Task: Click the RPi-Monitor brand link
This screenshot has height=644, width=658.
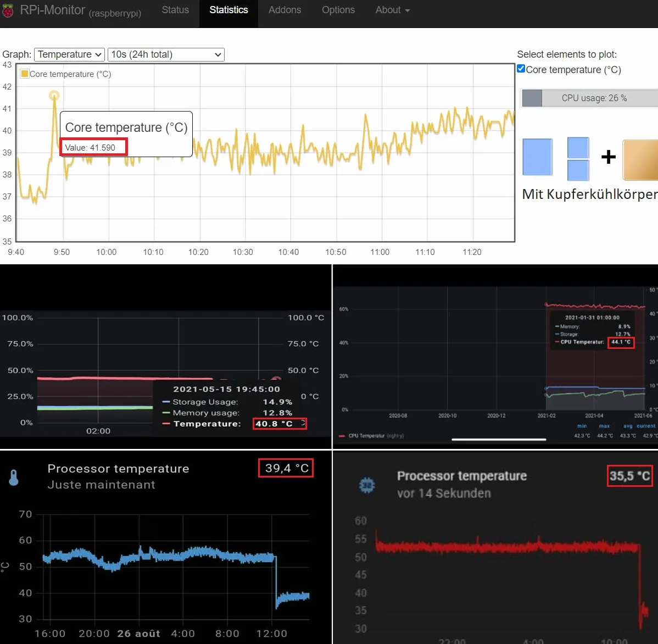Action: [x=53, y=10]
